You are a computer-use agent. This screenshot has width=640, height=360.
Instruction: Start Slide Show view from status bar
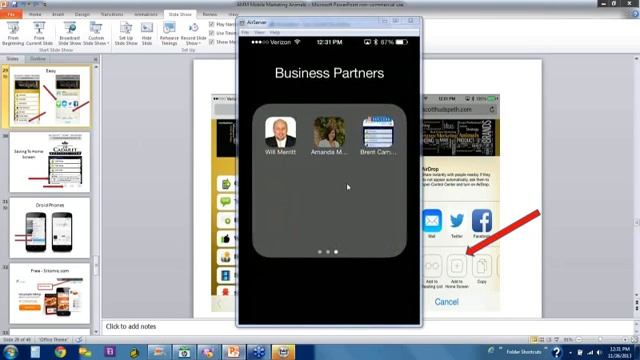(556, 340)
